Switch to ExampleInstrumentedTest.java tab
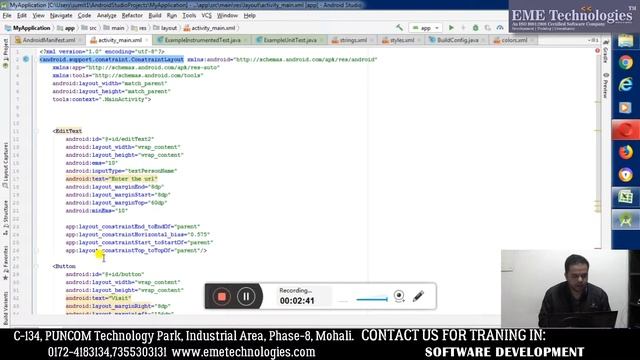This screenshot has width=640, height=360. 202,40
